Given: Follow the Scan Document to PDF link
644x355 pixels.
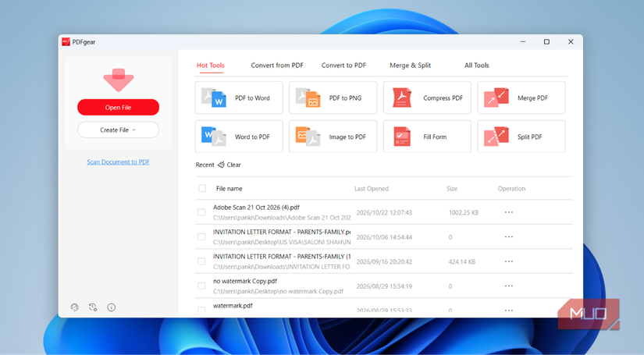Looking at the screenshot, I should pyautogui.click(x=119, y=162).
